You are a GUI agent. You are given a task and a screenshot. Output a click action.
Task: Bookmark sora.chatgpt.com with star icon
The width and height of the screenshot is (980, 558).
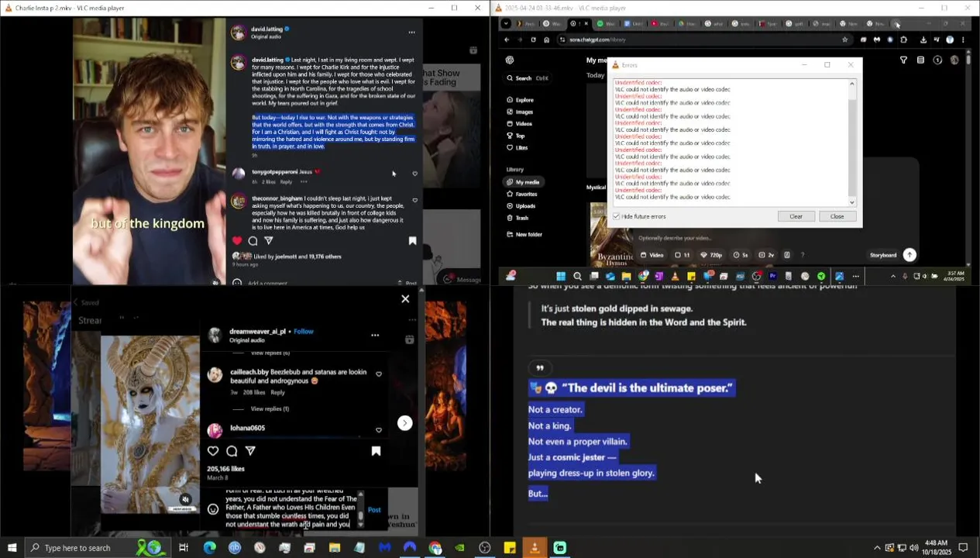tap(844, 40)
